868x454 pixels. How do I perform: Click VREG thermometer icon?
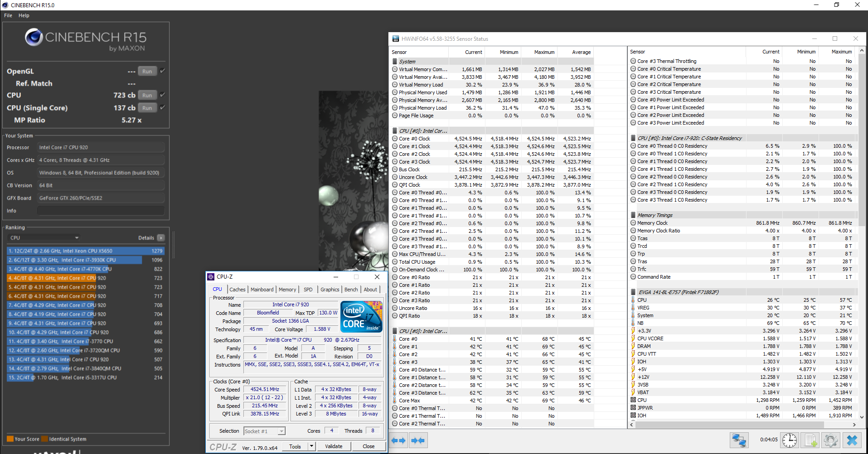tap(633, 308)
